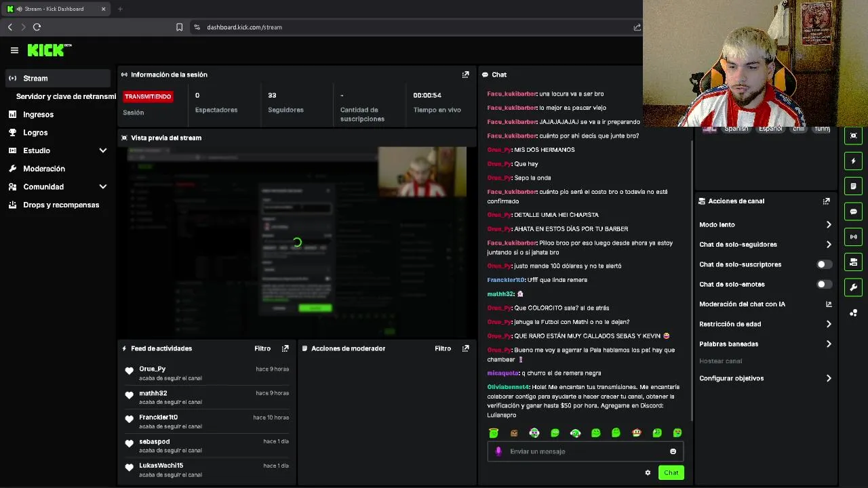The width and height of the screenshot is (868, 488).
Task: Click the lightning bolt icon in right sidebar
Action: pos(853,161)
